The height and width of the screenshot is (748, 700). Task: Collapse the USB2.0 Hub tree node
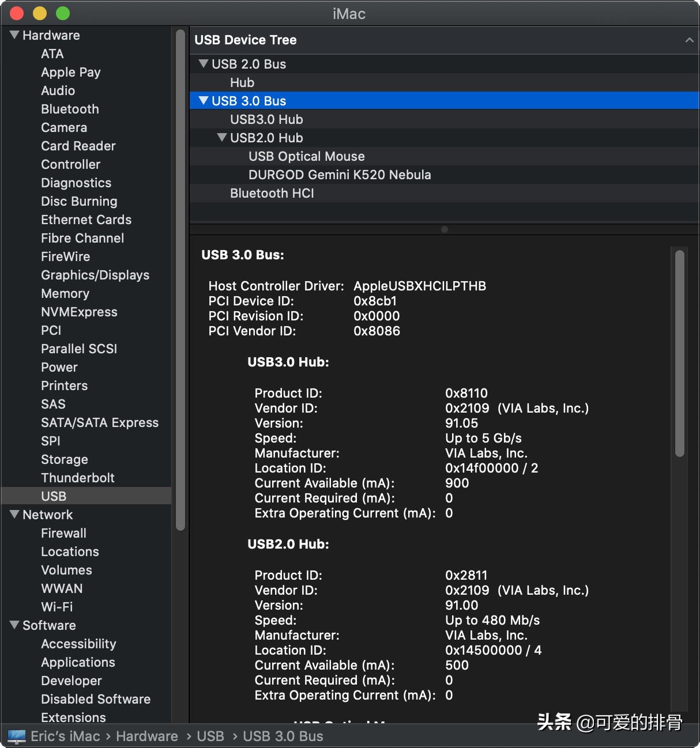222,138
